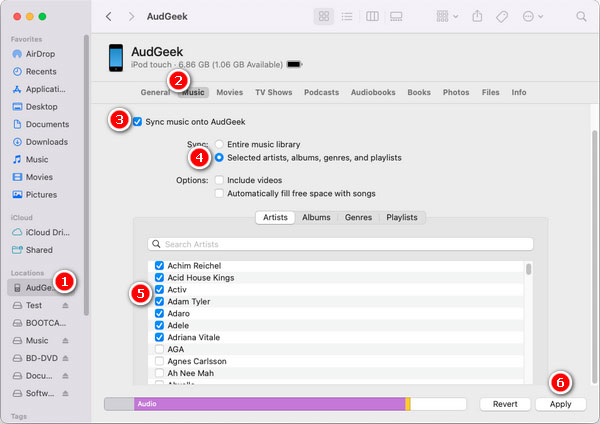Uncheck the Achim Reichel artist

[159, 266]
